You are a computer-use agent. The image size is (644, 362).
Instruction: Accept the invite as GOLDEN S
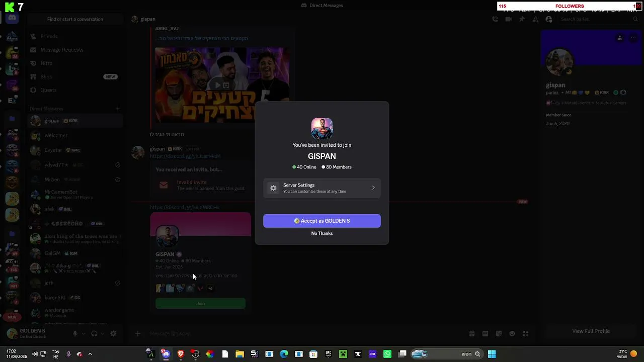[322, 221]
